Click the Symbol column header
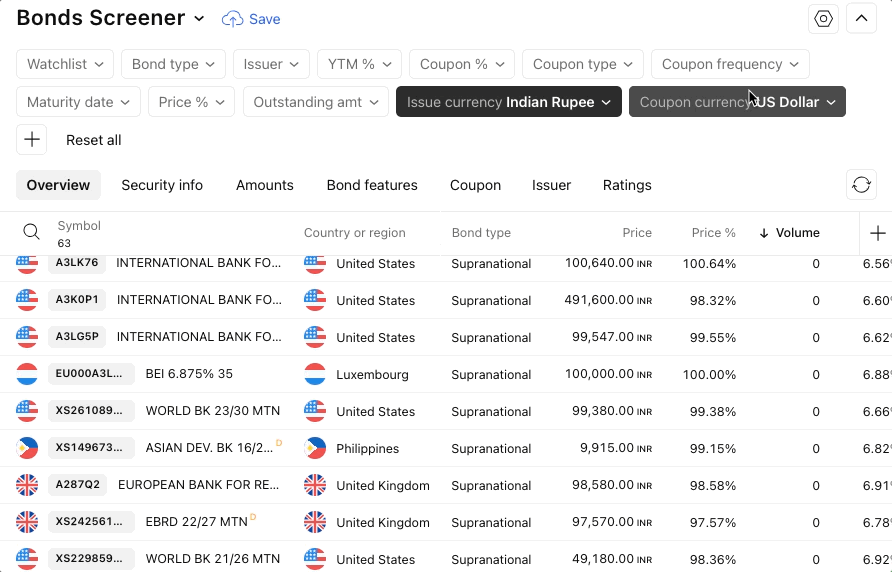 79,226
